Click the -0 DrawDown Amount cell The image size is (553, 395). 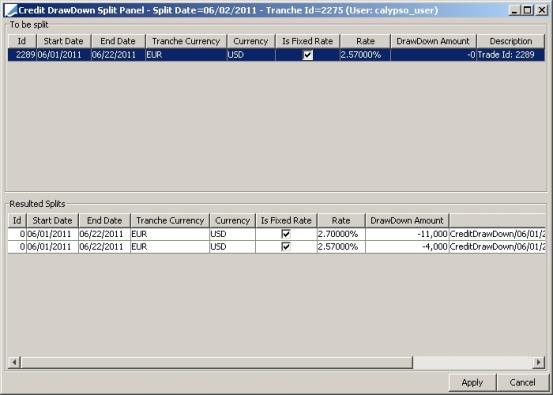point(433,55)
